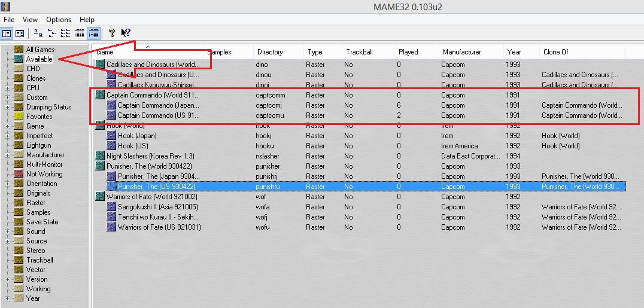Image resolution: width=644 pixels, height=308 pixels.
Task: Expand the Genre folder
Action: click(x=7, y=126)
